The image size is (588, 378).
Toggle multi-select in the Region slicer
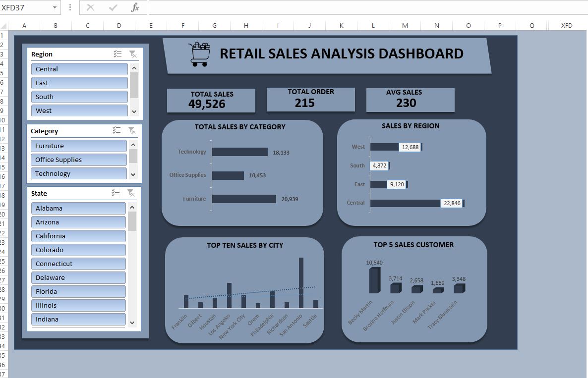(x=118, y=54)
